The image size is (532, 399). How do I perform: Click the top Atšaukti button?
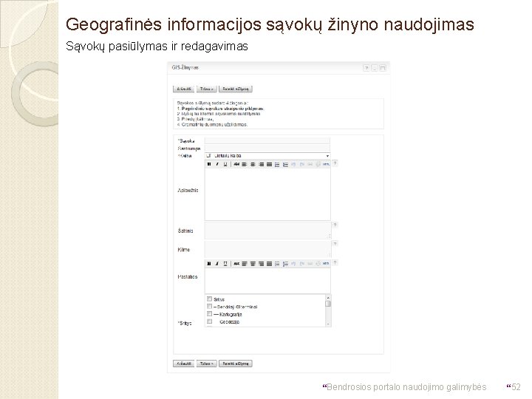(x=183, y=89)
